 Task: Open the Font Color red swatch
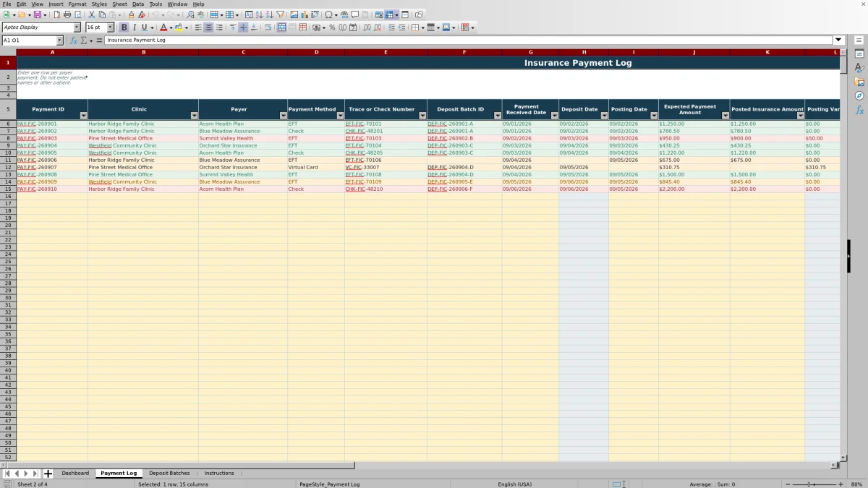pos(163,27)
